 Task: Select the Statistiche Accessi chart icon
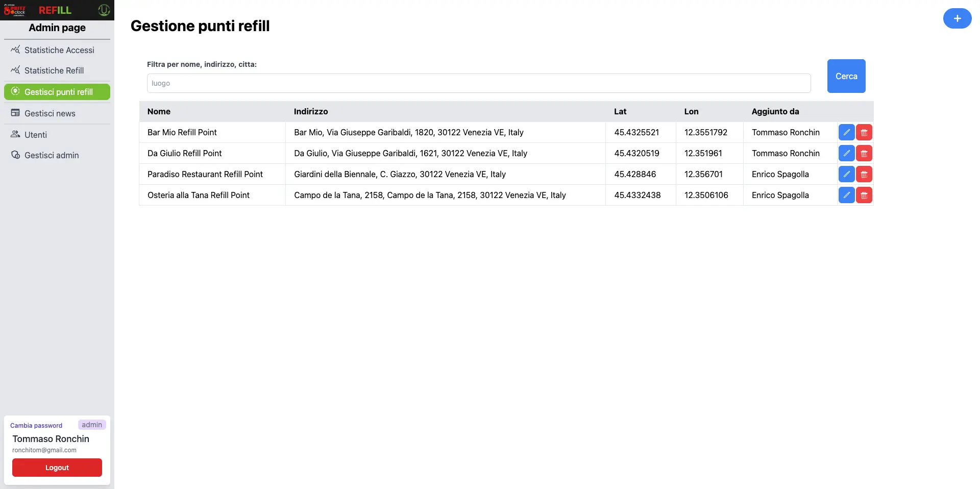(x=16, y=50)
